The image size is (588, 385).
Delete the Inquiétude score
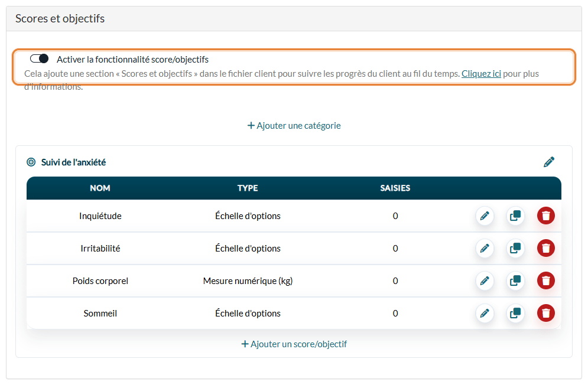546,216
